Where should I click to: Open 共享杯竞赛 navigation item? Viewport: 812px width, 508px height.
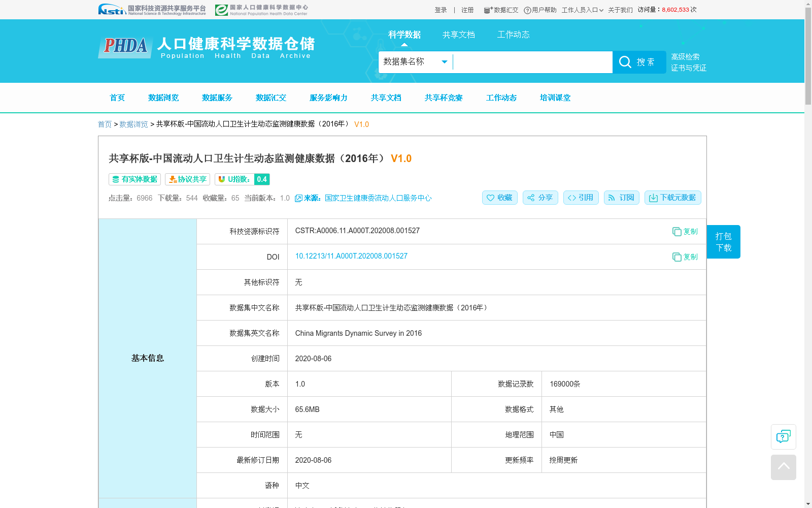(x=444, y=98)
